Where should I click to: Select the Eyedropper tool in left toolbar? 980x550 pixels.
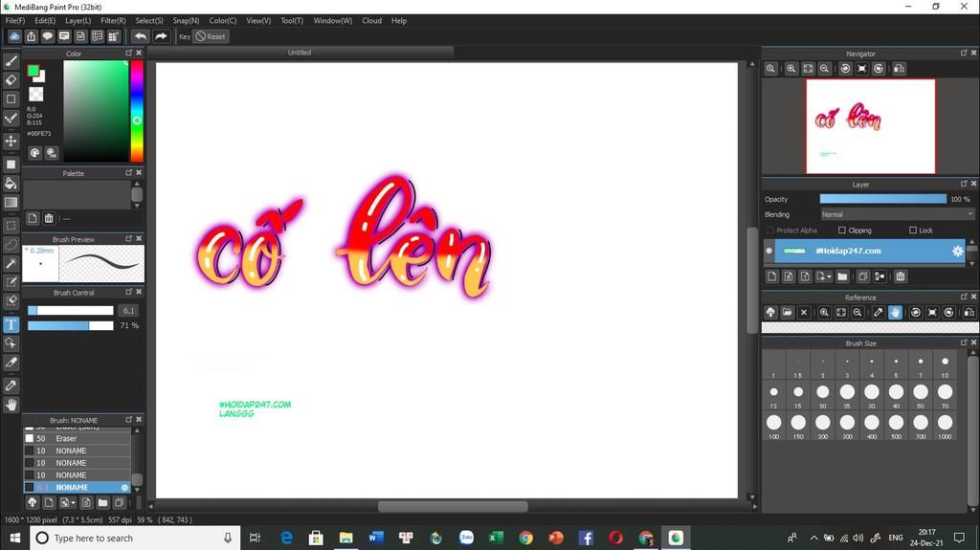(11, 385)
